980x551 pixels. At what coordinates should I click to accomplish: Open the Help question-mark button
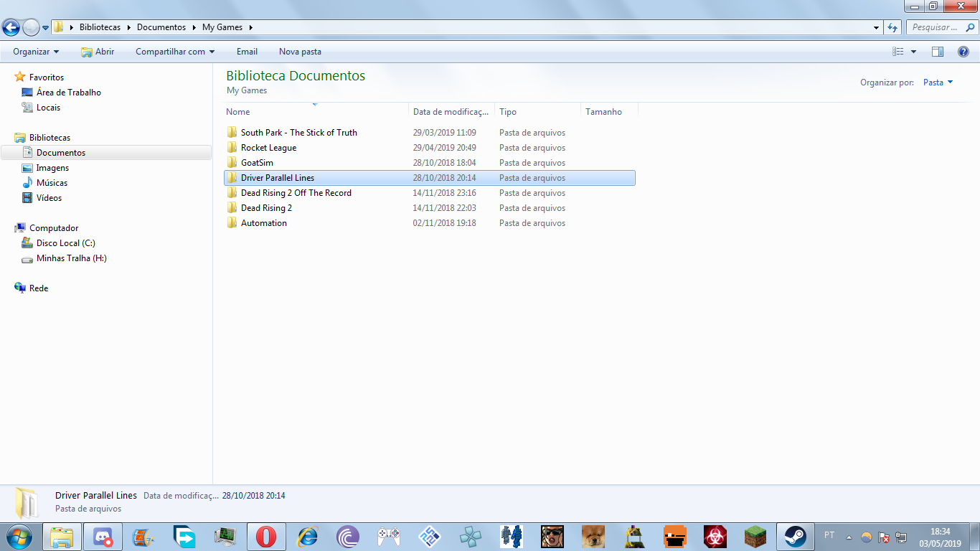(x=963, y=52)
